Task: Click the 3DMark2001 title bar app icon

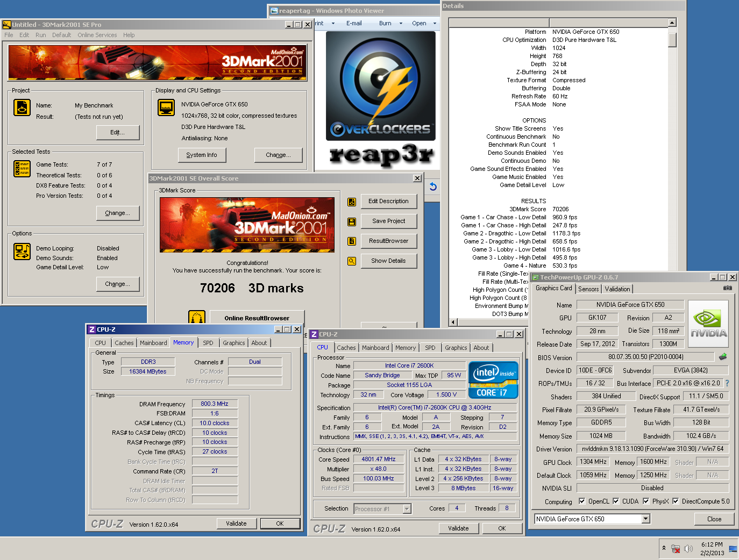Action: (6, 25)
